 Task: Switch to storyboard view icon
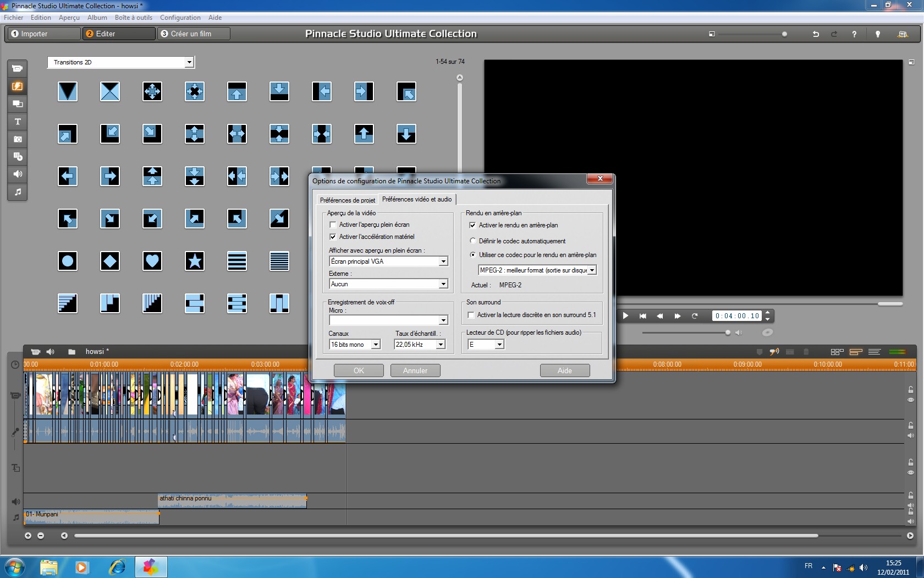coord(837,352)
